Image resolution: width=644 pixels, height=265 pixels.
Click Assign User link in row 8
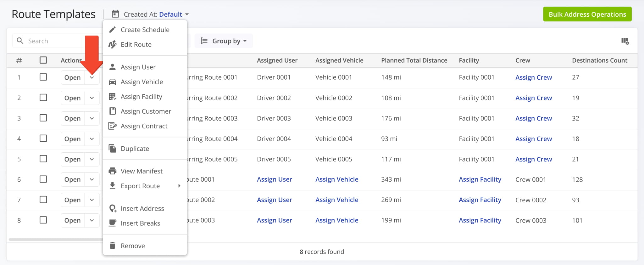[275, 220]
